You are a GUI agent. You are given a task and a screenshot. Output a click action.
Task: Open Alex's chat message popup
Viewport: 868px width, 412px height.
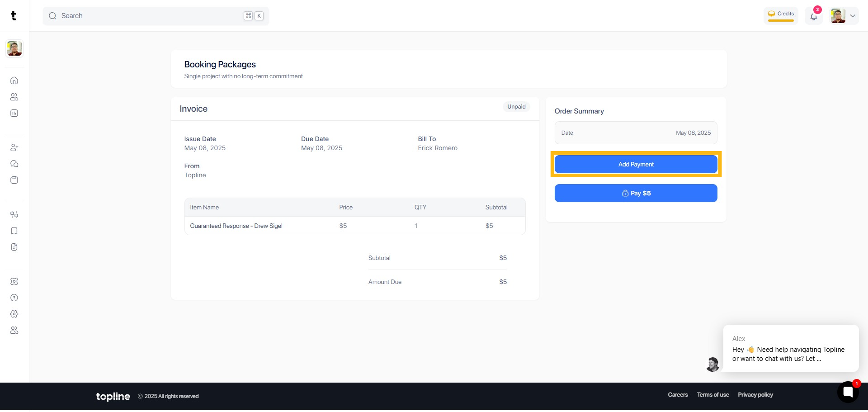pyautogui.click(x=791, y=348)
